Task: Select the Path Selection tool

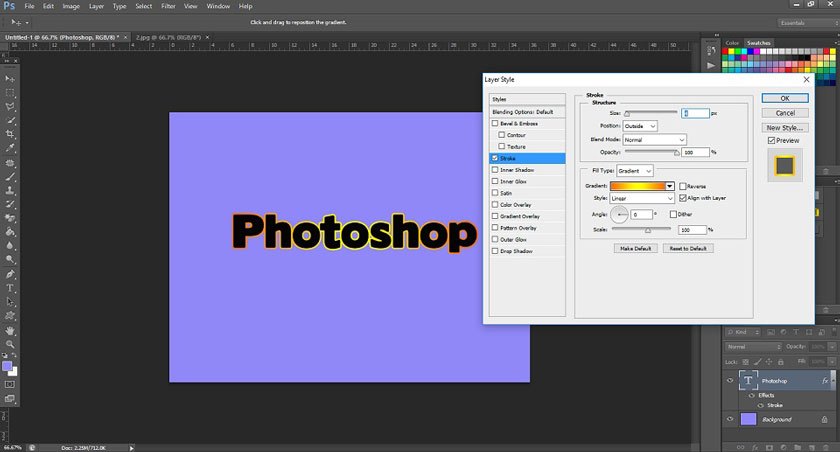Action: (x=10, y=302)
